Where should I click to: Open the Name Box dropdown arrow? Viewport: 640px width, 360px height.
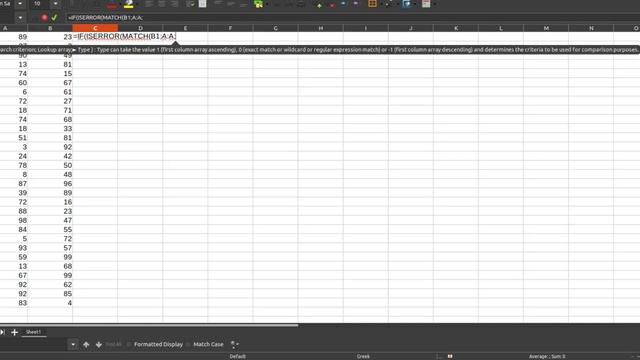(x=20, y=18)
